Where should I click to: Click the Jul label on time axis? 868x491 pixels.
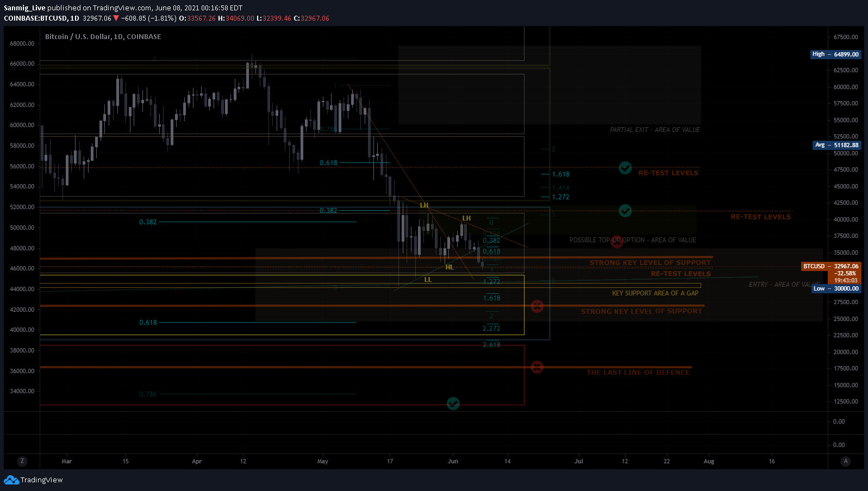[579, 461]
